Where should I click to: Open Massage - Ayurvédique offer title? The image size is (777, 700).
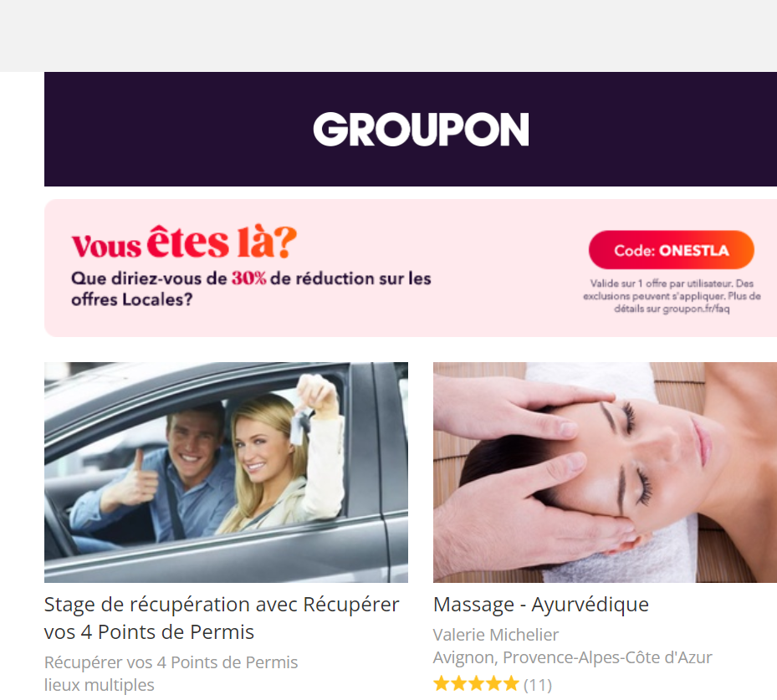point(540,605)
